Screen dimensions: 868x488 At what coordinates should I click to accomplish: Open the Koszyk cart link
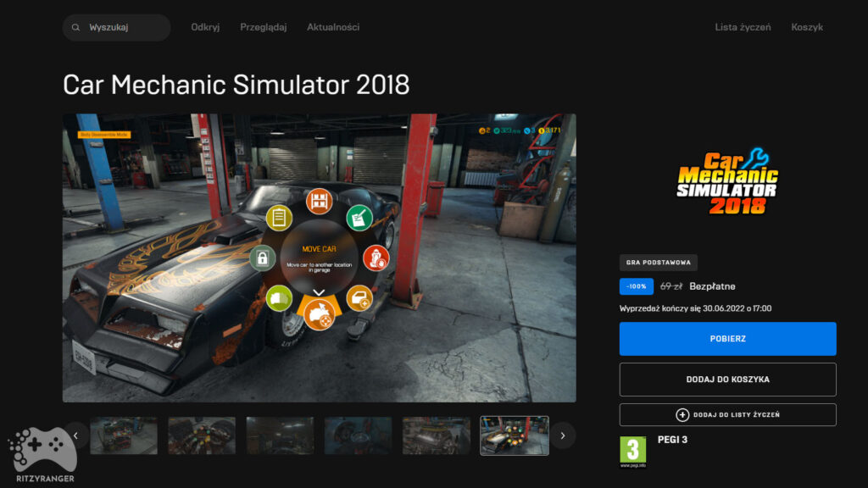coord(807,27)
